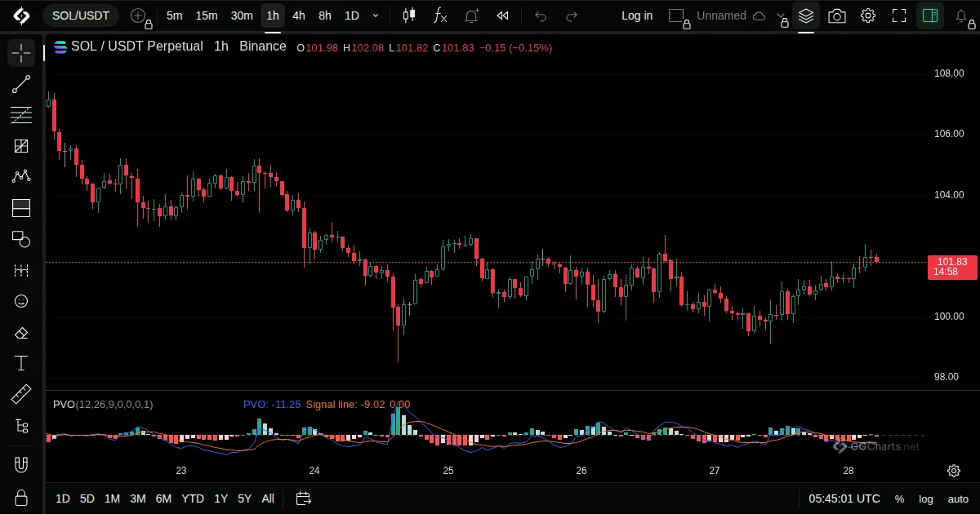Open the Unnamed layout name
Viewport: 980px width, 514px height.
coord(721,16)
